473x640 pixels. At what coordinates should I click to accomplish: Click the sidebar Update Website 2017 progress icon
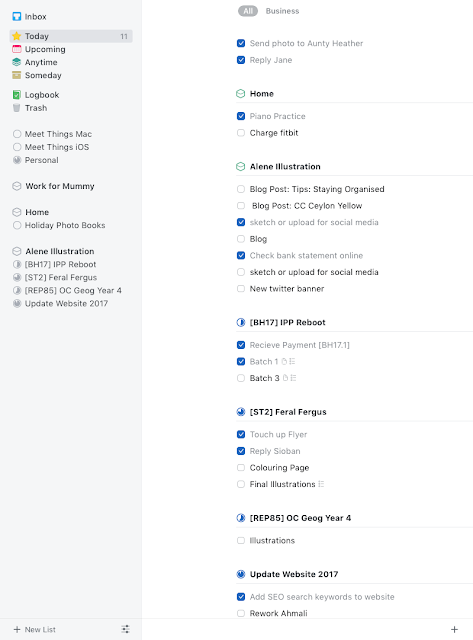click(17, 304)
